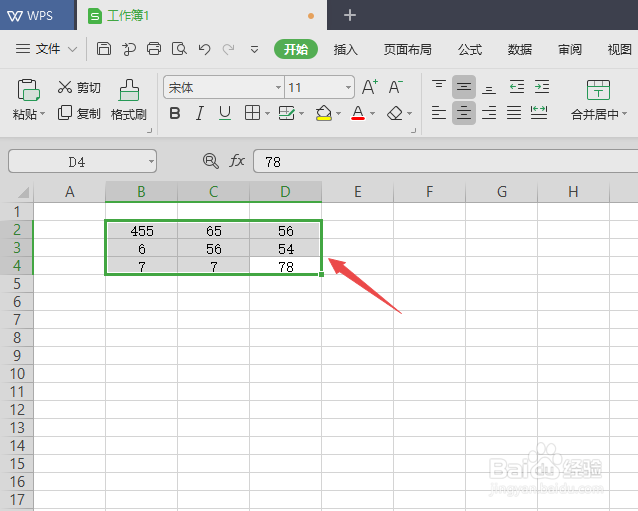638x511 pixels.
Task: Expand the eraser clear dropdown arrow
Action: click(x=409, y=114)
